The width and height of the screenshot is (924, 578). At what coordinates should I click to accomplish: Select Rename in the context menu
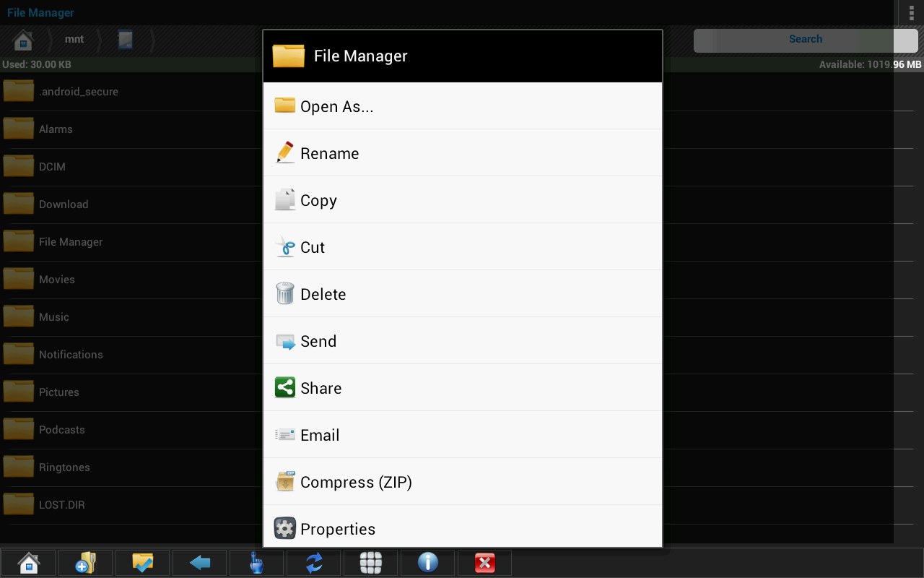point(462,153)
